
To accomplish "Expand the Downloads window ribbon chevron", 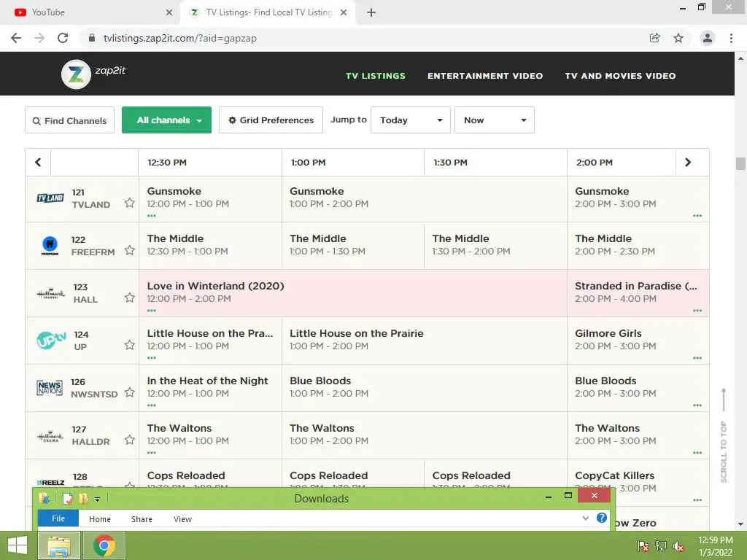I will click(586, 518).
